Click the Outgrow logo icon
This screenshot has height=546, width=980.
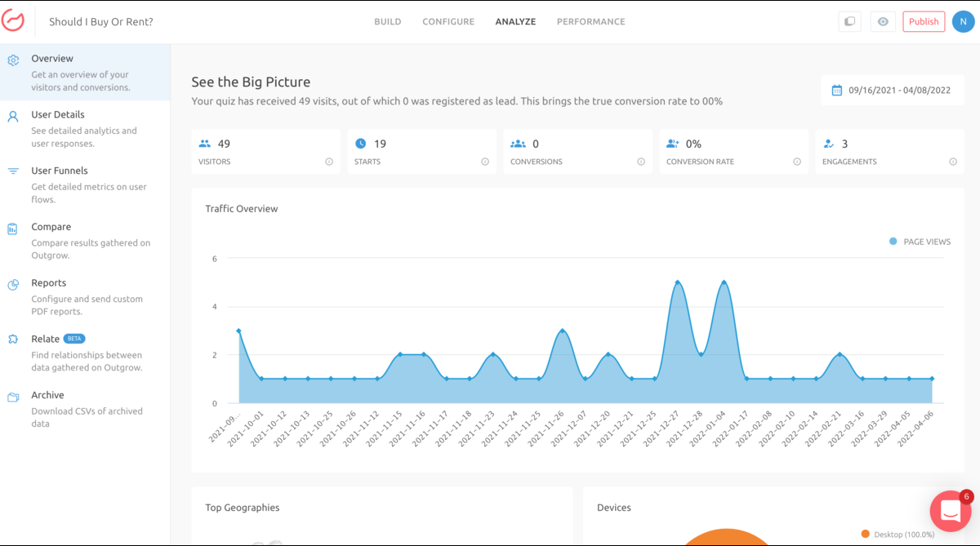pos(14,21)
